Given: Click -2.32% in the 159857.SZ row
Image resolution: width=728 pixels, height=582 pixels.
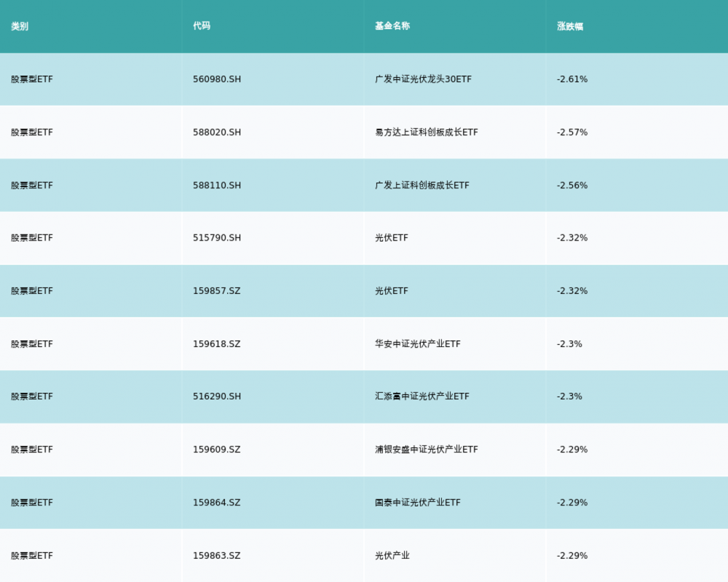Looking at the screenshot, I should click(572, 291).
